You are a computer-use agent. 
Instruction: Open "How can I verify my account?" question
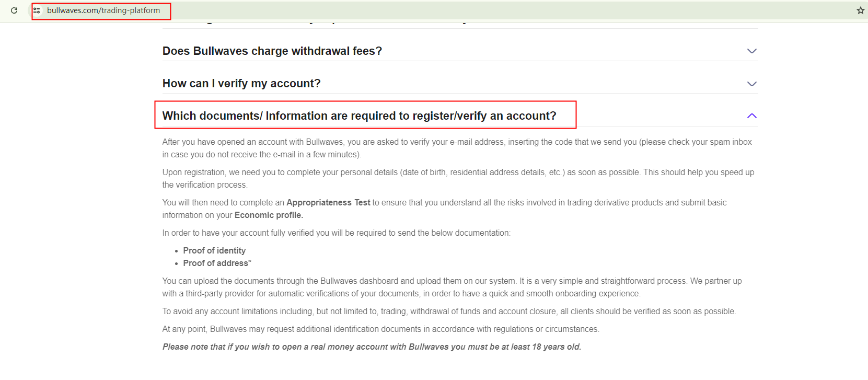click(241, 84)
